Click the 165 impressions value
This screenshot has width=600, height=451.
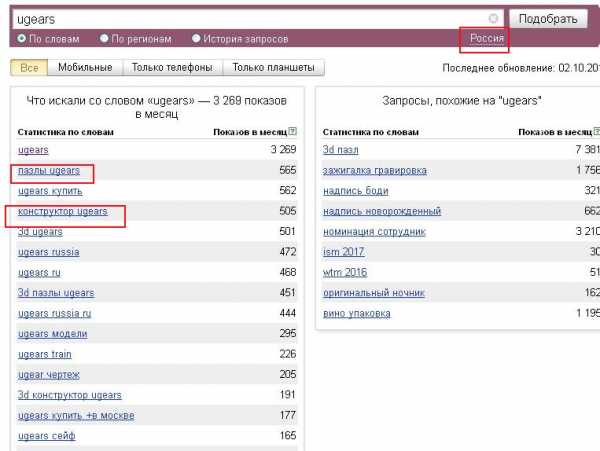288,435
